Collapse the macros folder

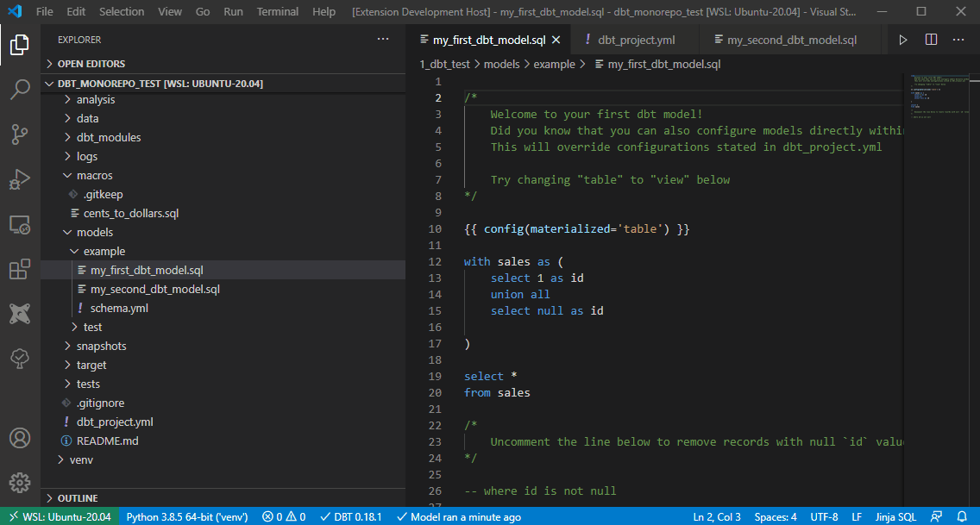point(223,175)
